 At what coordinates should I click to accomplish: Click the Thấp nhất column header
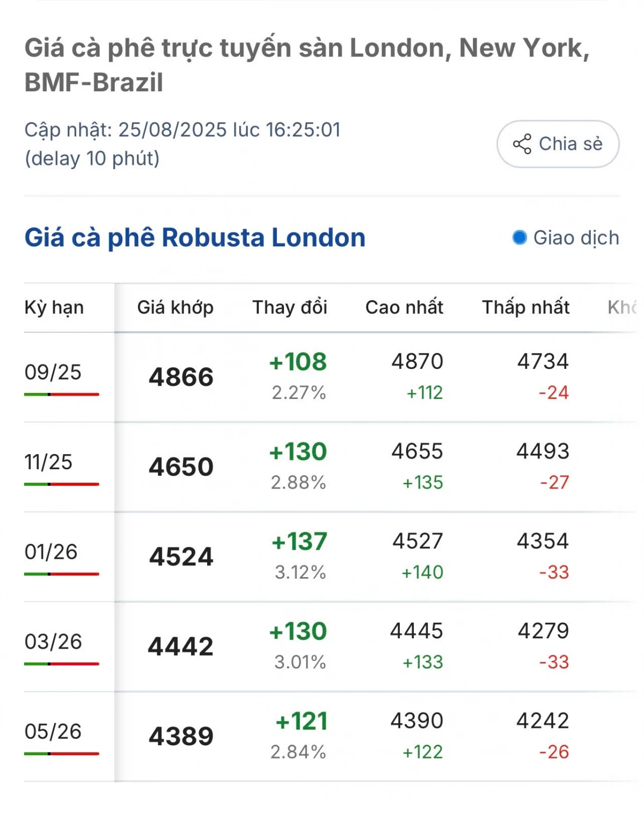(x=525, y=307)
